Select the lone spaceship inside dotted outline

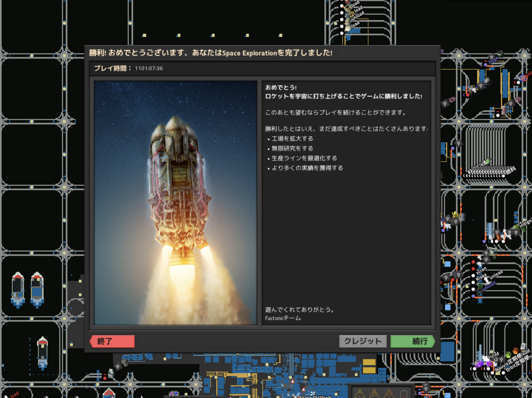click(x=43, y=353)
